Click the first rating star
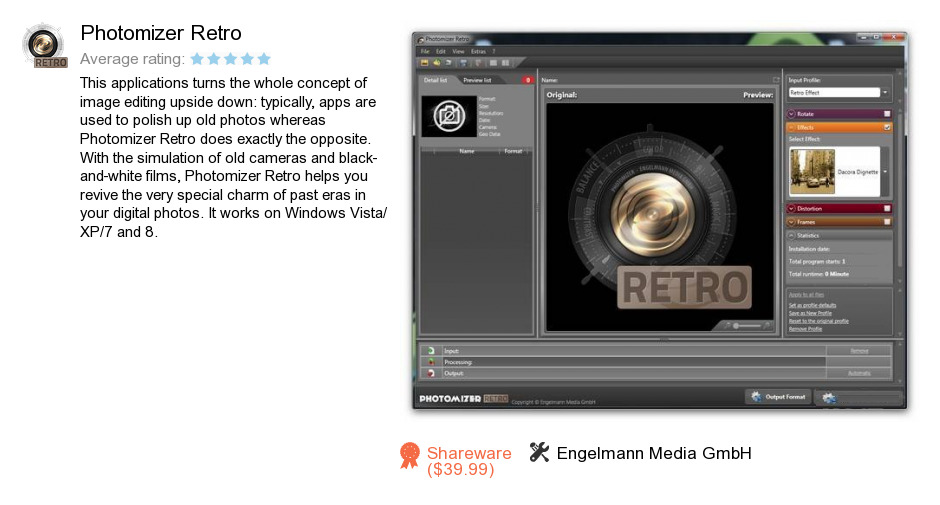 point(197,59)
